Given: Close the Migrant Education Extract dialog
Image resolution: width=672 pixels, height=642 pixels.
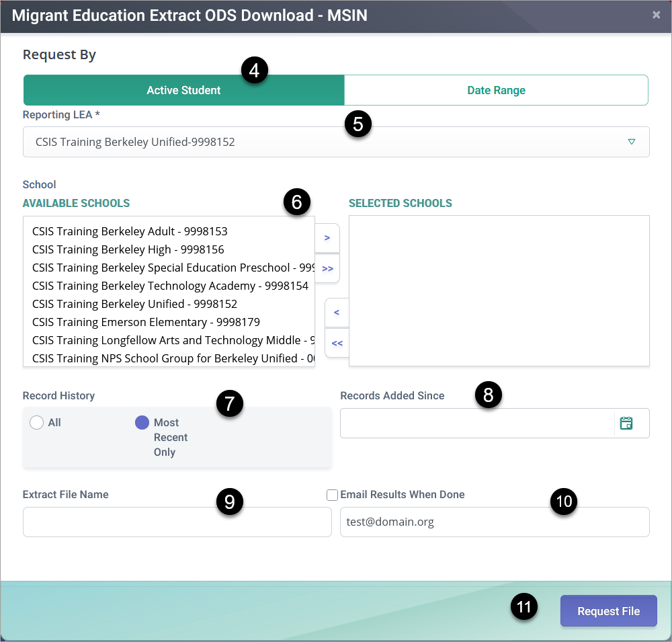Looking at the screenshot, I should coord(656,15).
